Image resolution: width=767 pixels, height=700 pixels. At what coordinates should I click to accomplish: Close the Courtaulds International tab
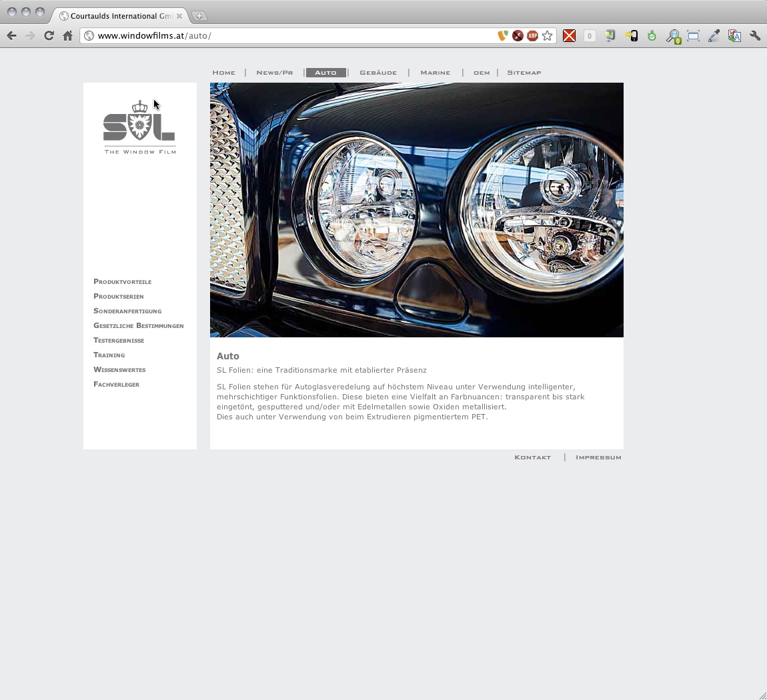(179, 16)
